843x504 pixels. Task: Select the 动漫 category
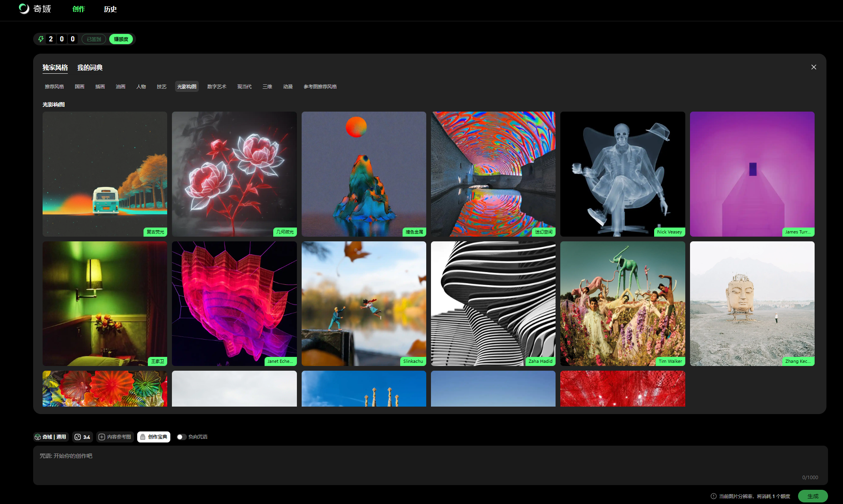pos(288,86)
